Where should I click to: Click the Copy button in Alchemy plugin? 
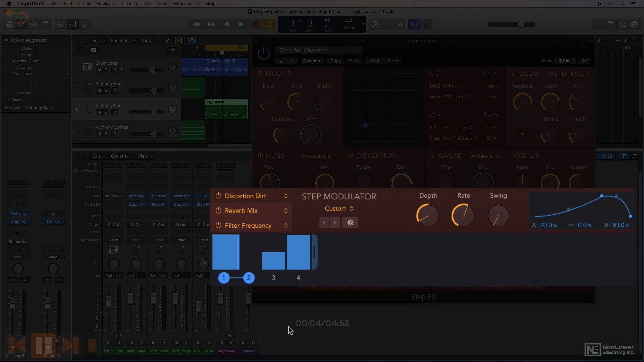(334, 61)
